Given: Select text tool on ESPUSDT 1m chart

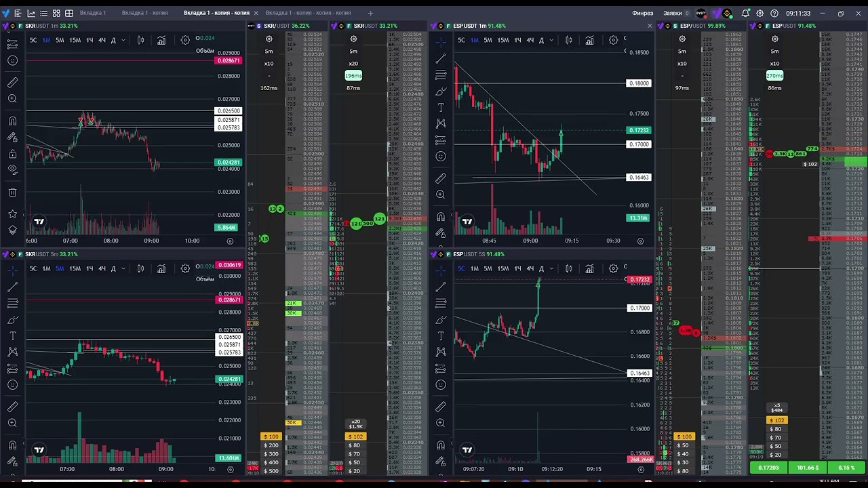Looking at the screenshot, I should tap(441, 107).
